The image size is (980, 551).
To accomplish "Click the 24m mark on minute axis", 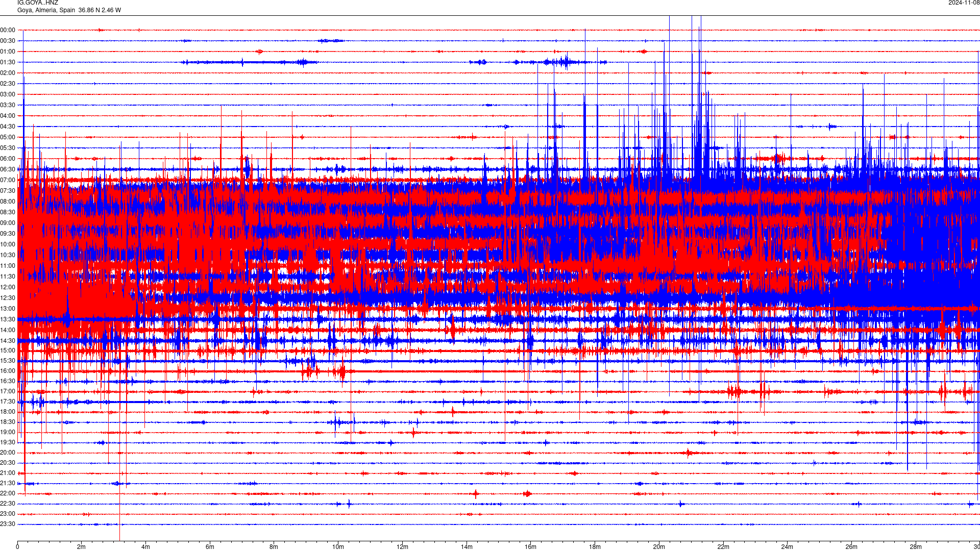I will [788, 547].
